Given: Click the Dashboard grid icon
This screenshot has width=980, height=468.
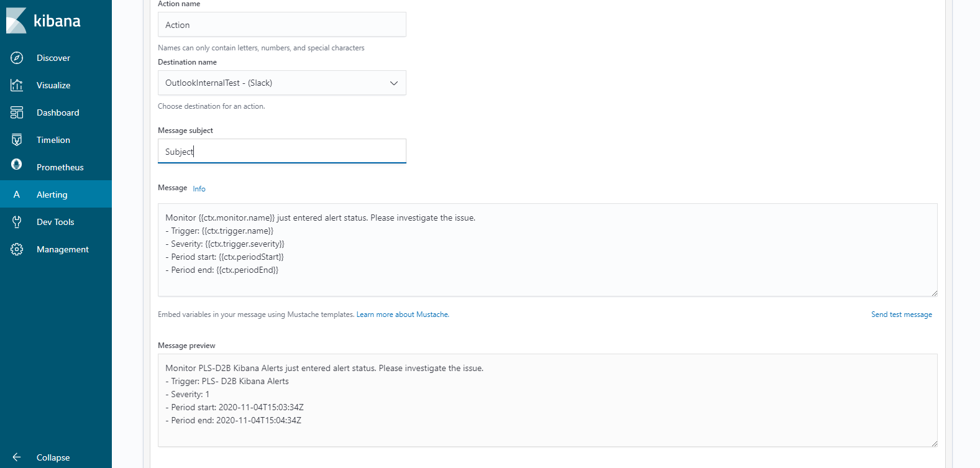Looking at the screenshot, I should pyautogui.click(x=17, y=112).
